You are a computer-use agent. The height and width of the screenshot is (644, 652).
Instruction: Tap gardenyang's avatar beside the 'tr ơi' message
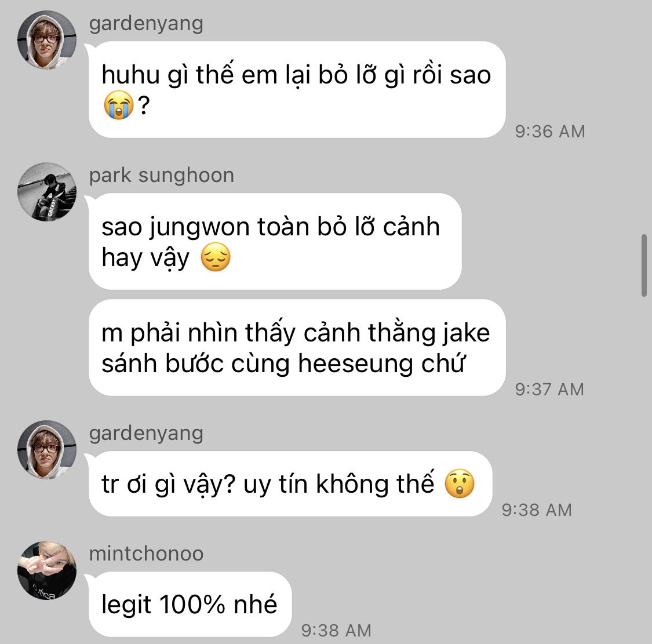(x=47, y=450)
